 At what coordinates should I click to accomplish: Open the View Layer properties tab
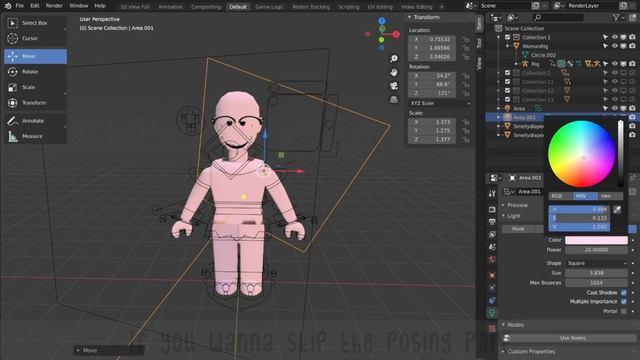(492, 234)
